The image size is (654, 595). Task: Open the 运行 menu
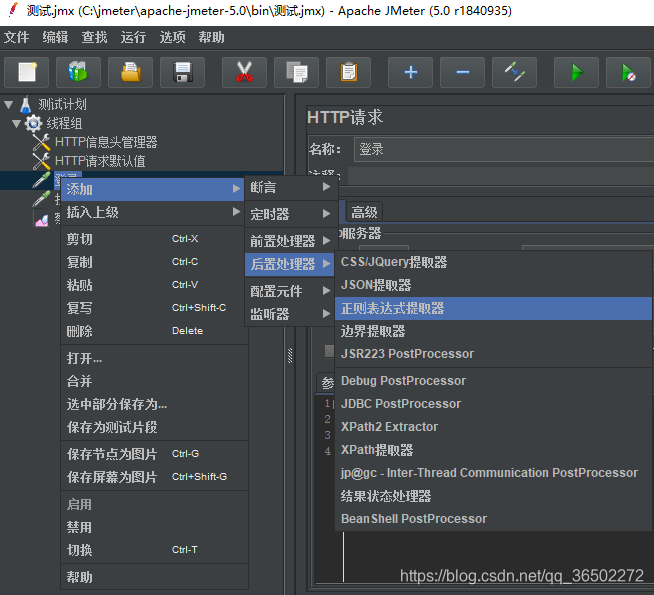pos(133,38)
